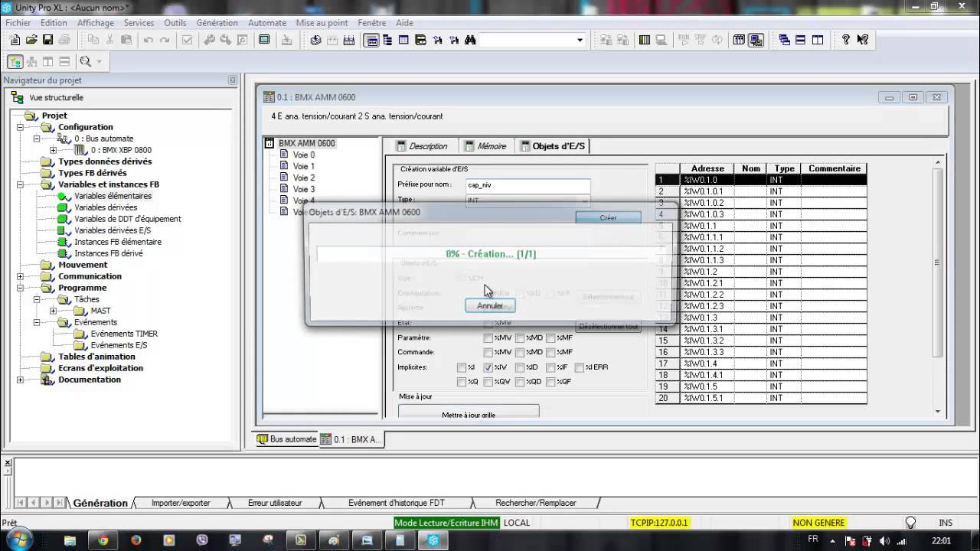Click the STOP automate icon
Screen dimensions: 980x551
[x=699, y=40]
